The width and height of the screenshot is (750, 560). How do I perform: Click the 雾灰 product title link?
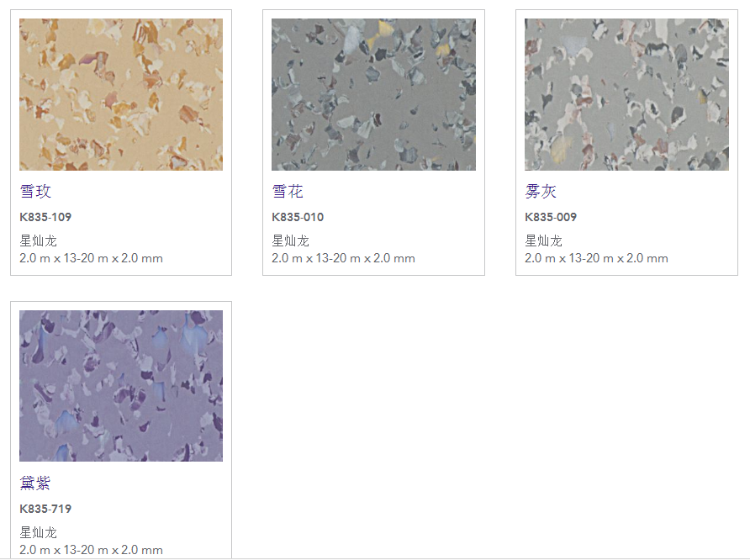pos(541,191)
